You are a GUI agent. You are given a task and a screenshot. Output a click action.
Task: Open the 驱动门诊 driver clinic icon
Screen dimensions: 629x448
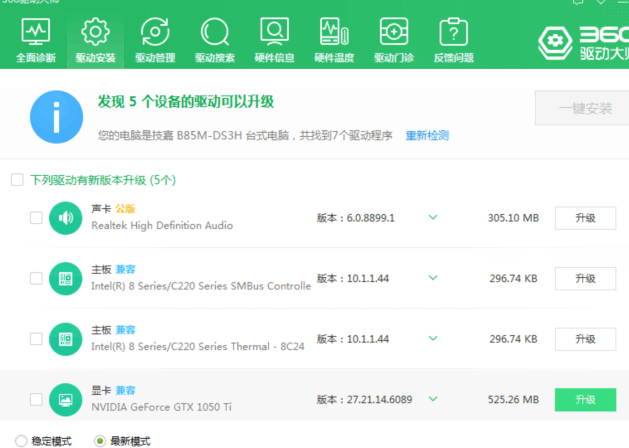click(x=394, y=31)
